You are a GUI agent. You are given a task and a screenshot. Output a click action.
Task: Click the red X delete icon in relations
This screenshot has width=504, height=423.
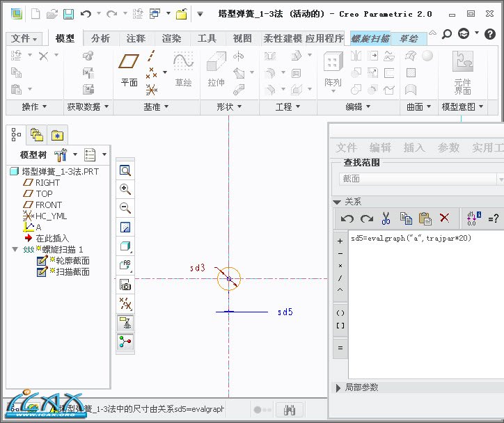[445, 218]
